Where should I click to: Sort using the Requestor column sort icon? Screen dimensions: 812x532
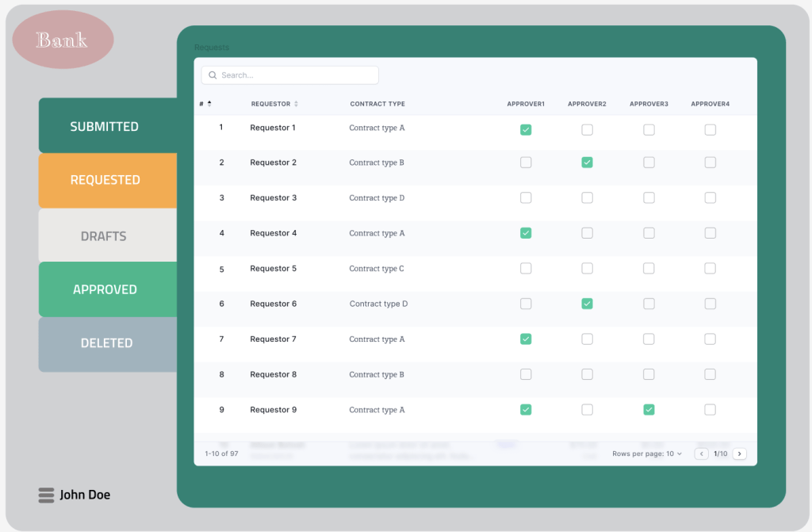296,104
